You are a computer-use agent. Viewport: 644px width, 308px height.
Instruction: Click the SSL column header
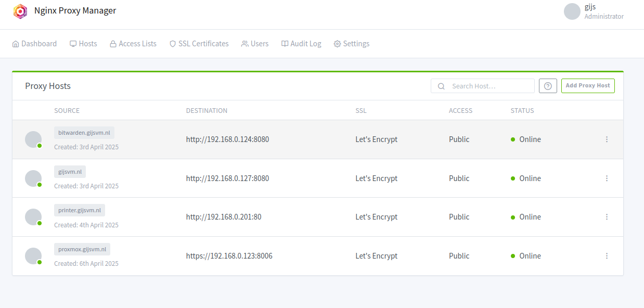pyautogui.click(x=361, y=111)
